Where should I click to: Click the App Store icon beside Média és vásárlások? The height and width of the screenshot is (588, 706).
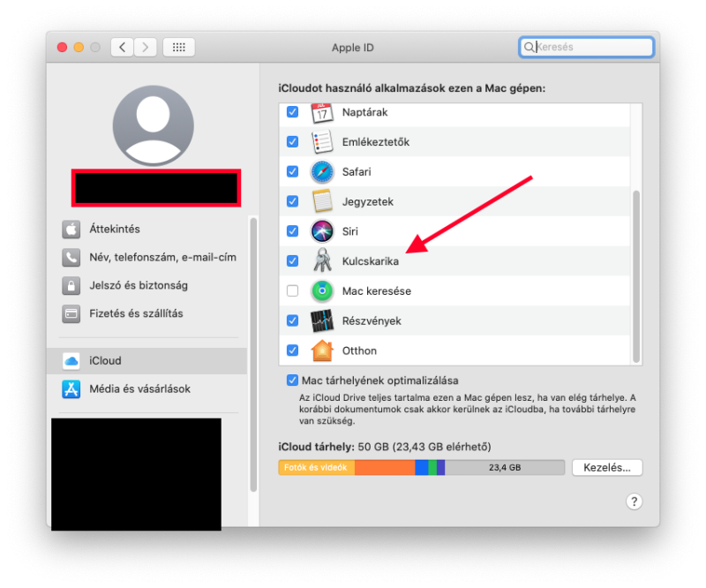71,388
